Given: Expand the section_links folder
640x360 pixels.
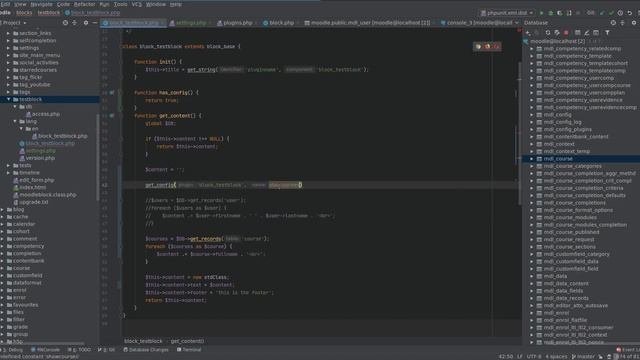Looking at the screenshot, I should [9, 33].
